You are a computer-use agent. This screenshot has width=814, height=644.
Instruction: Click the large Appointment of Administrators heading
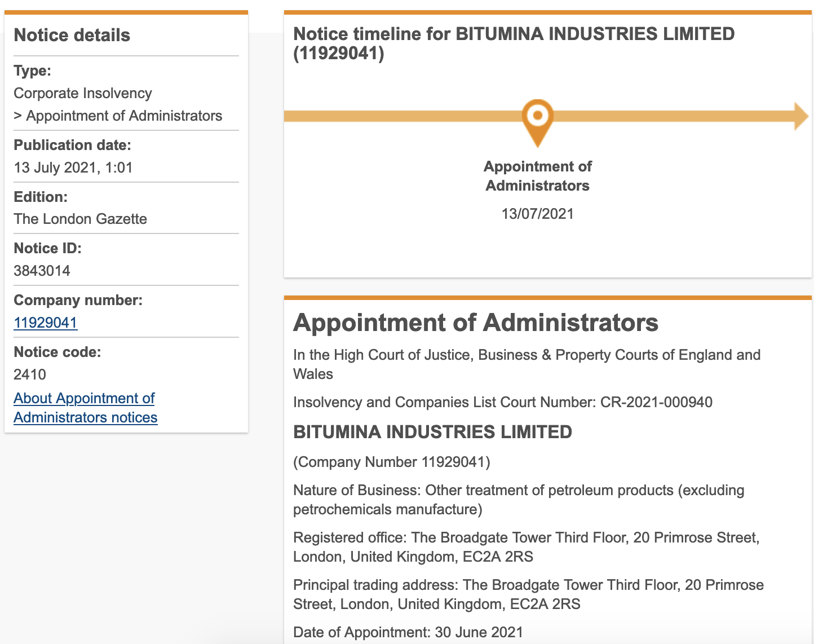[x=475, y=323]
